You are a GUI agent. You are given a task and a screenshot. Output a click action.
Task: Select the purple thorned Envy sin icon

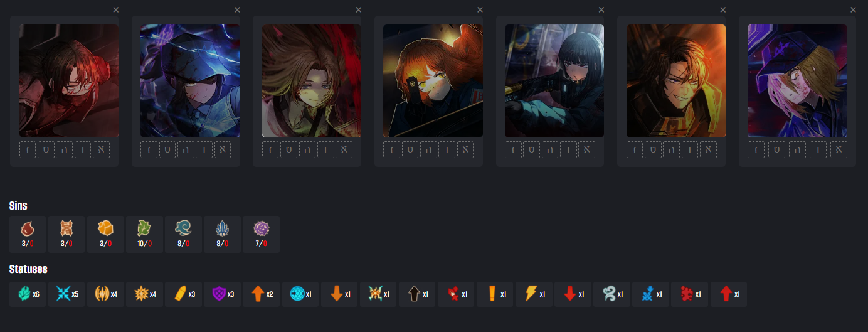(261, 234)
